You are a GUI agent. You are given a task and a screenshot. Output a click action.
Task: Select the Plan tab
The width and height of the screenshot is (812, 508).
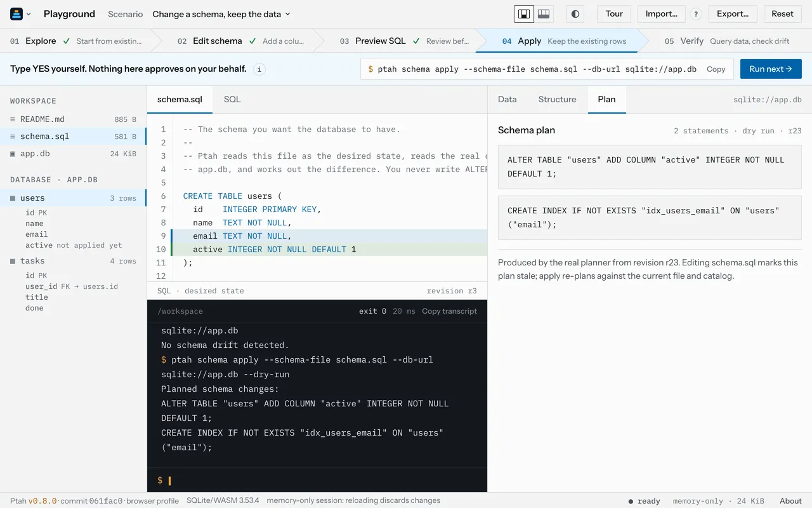(606, 100)
